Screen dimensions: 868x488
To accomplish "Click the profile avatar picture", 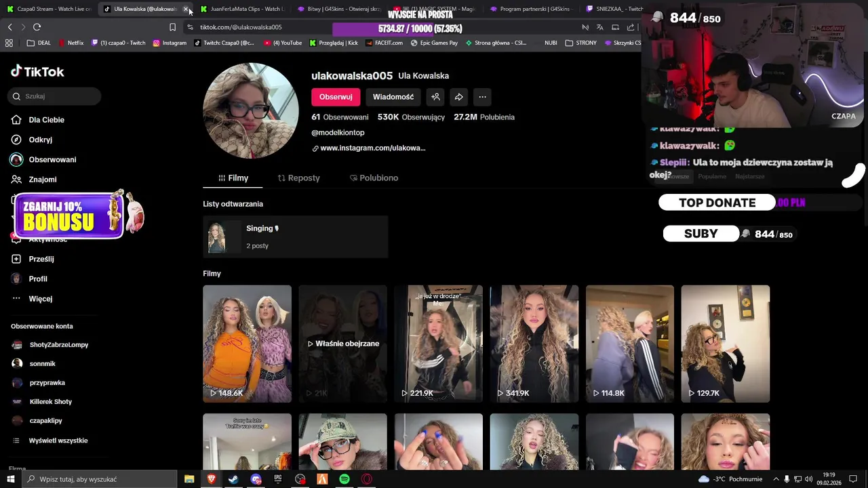I will [x=251, y=110].
